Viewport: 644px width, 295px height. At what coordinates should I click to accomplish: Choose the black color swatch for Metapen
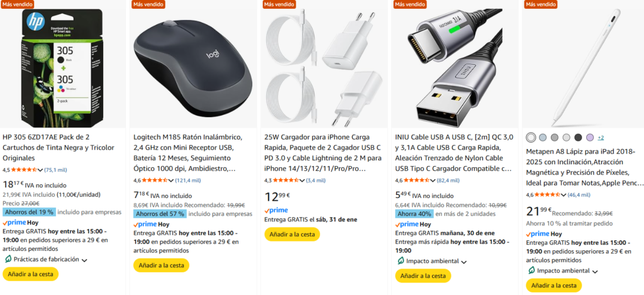[x=578, y=137]
